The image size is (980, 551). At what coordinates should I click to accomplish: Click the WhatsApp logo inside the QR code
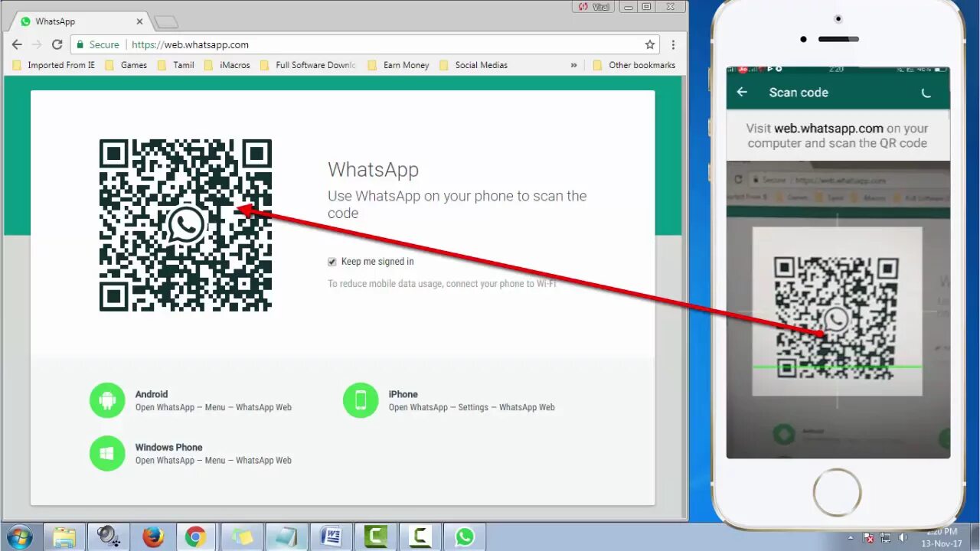[x=186, y=225]
